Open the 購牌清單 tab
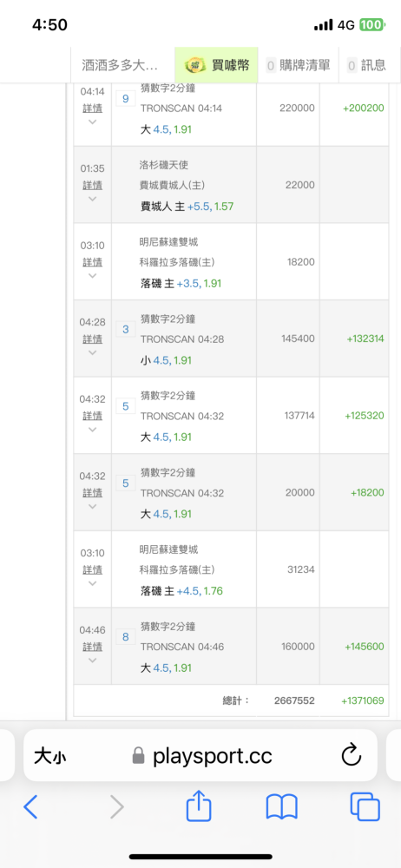The width and height of the screenshot is (401, 868). pyautogui.click(x=299, y=65)
